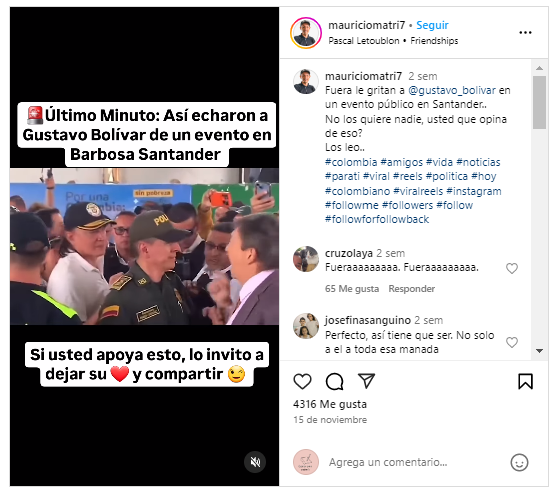The image size is (555, 491).
Task: Like cruzolaya's comment heart
Action: click(512, 268)
